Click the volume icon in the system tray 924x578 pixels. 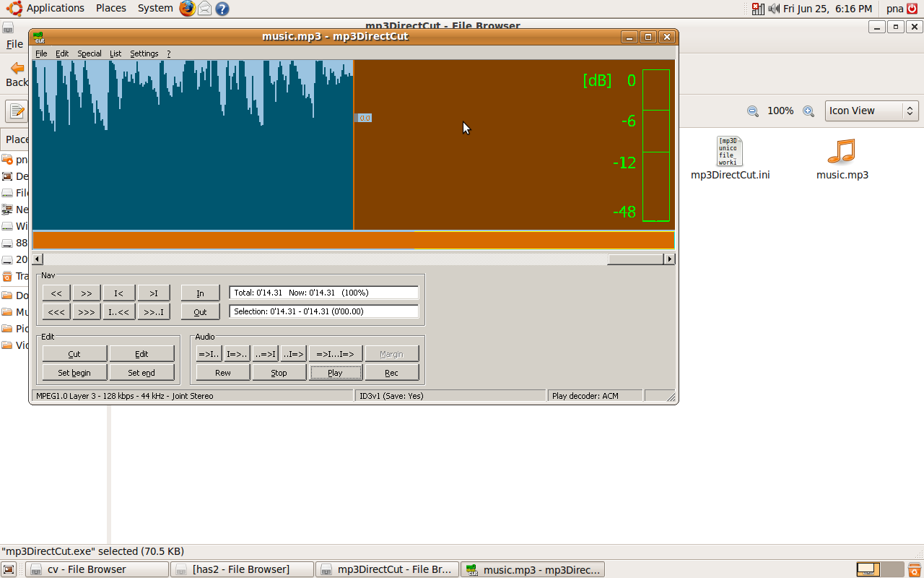(x=772, y=8)
